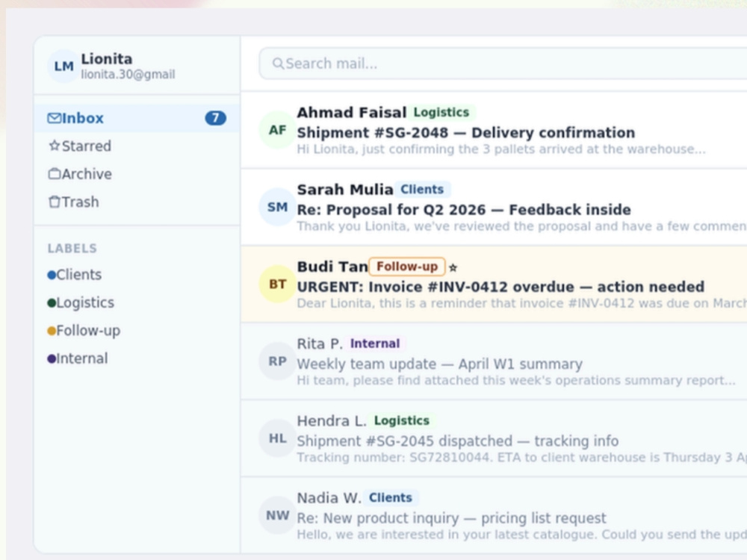Open the Trash folder
Viewport: 747px width, 560px height.
137,202
